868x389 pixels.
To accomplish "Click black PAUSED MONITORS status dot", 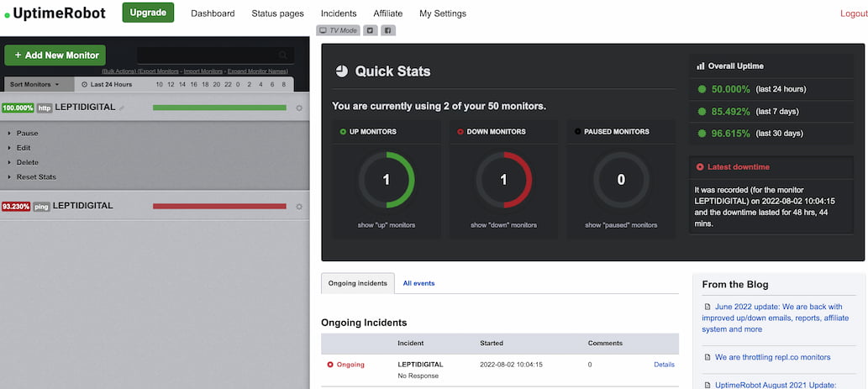I will [578, 132].
